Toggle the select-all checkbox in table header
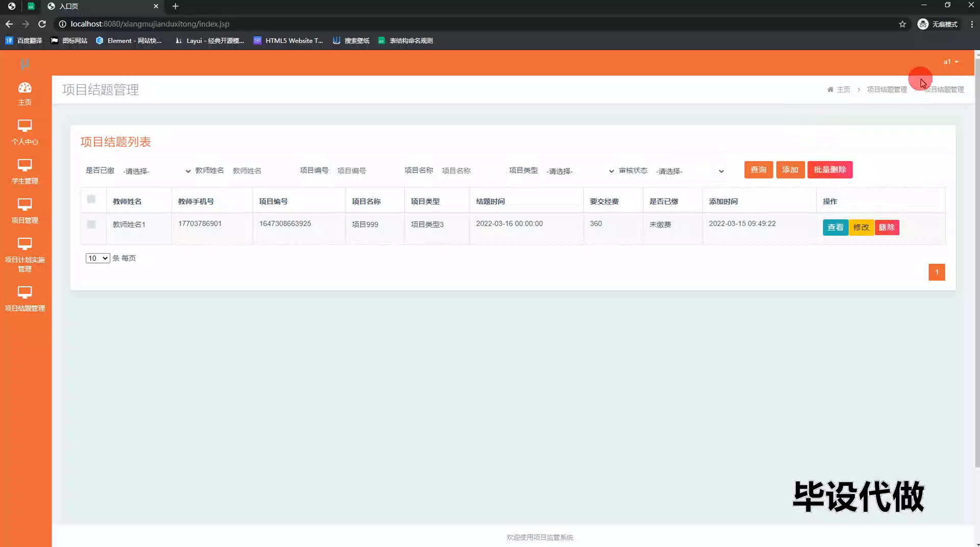 [91, 199]
